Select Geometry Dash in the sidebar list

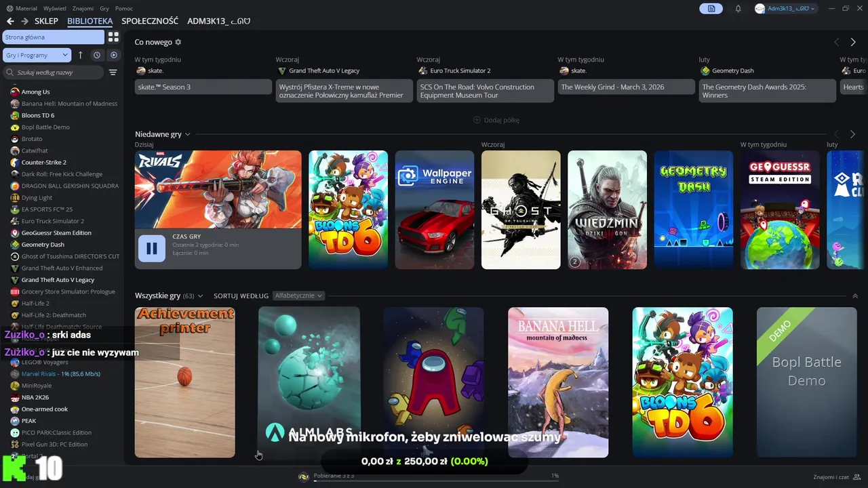click(43, 245)
